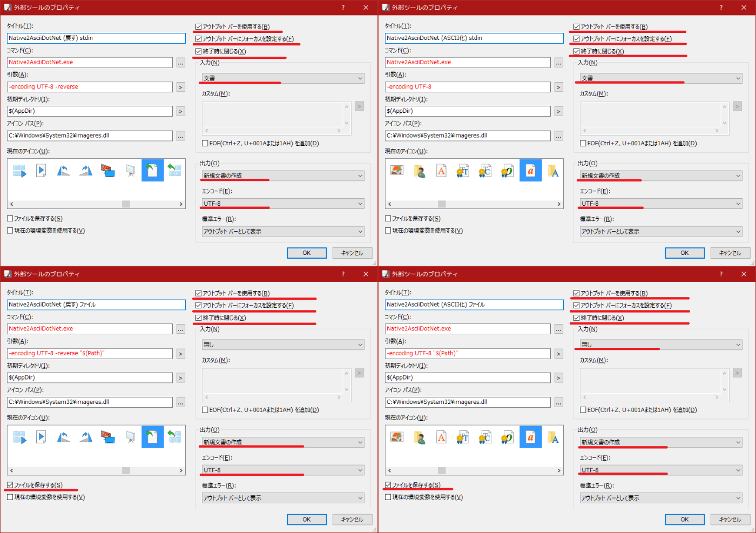Uncheck アウトプットバーを使用する in (戻す) stdin dialog
This screenshot has width=756, height=533.
[199, 26]
